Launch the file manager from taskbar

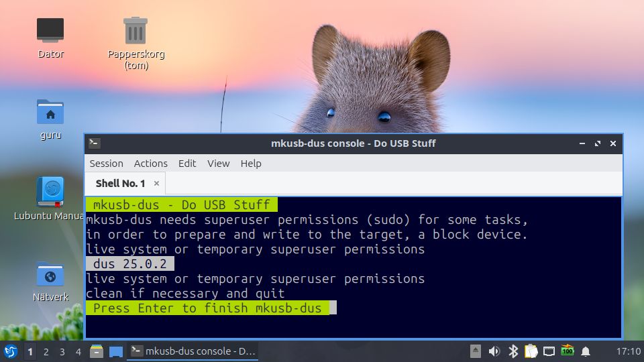pos(97,351)
